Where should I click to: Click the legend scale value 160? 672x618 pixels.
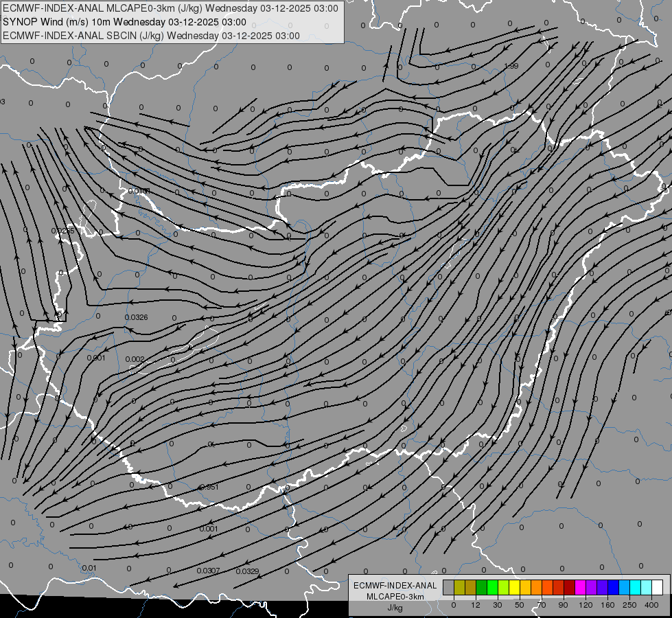[x=607, y=605]
